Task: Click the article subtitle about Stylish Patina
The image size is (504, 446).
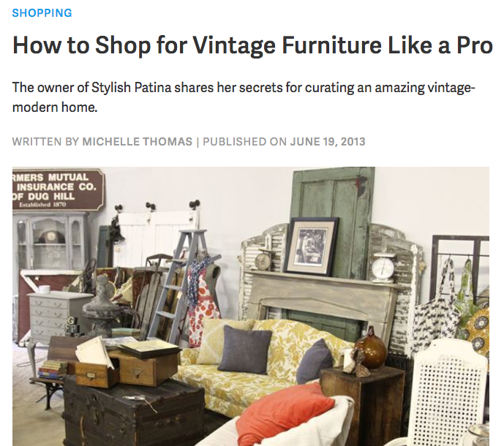Action: pyautogui.click(x=244, y=97)
